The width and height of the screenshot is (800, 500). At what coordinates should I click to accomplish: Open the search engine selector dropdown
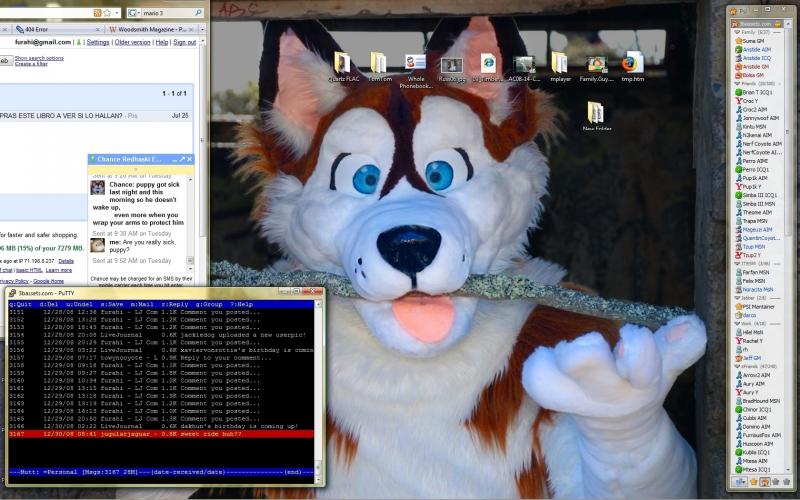click(x=134, y=13)
